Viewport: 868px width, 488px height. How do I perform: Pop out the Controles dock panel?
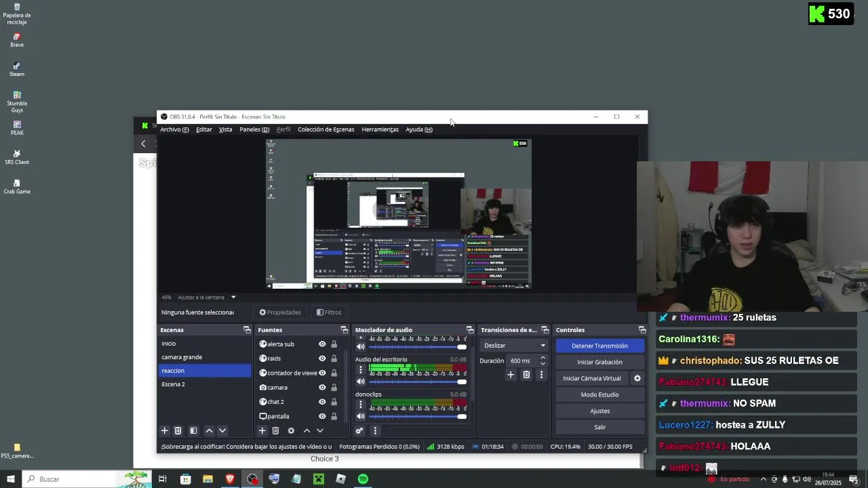point(642,330)
